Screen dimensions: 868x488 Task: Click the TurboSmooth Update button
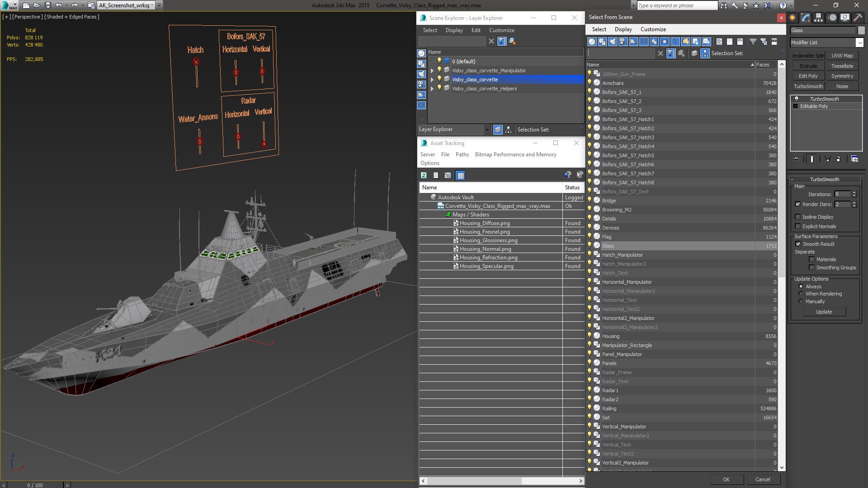coord(824,312)
